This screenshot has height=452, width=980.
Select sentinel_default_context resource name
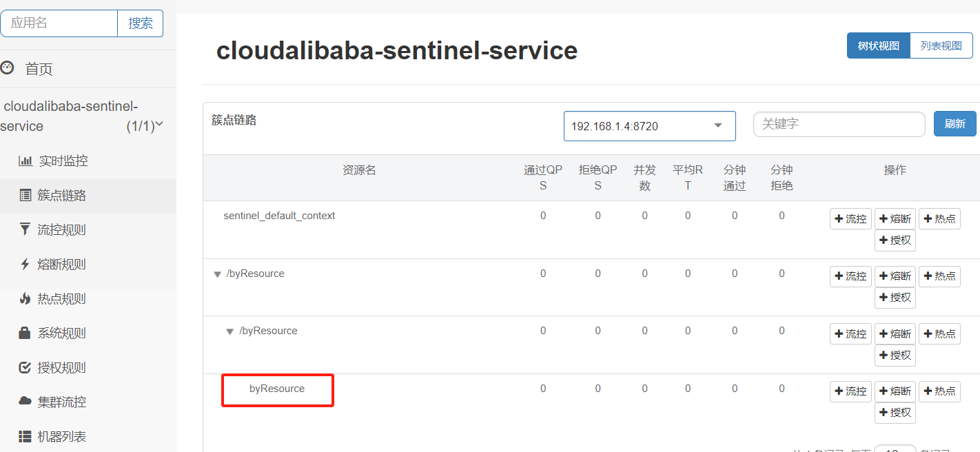coord(279,216)
